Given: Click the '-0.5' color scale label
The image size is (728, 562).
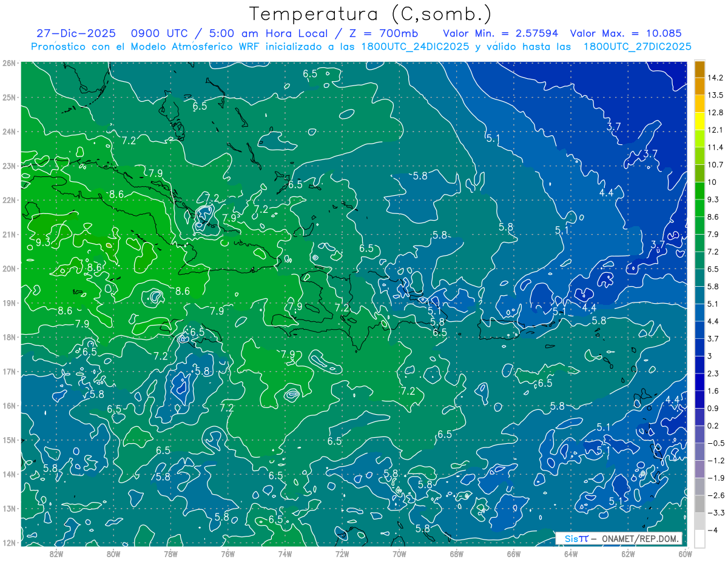Looking at the screenshot, I should click(x=715, y=443).
